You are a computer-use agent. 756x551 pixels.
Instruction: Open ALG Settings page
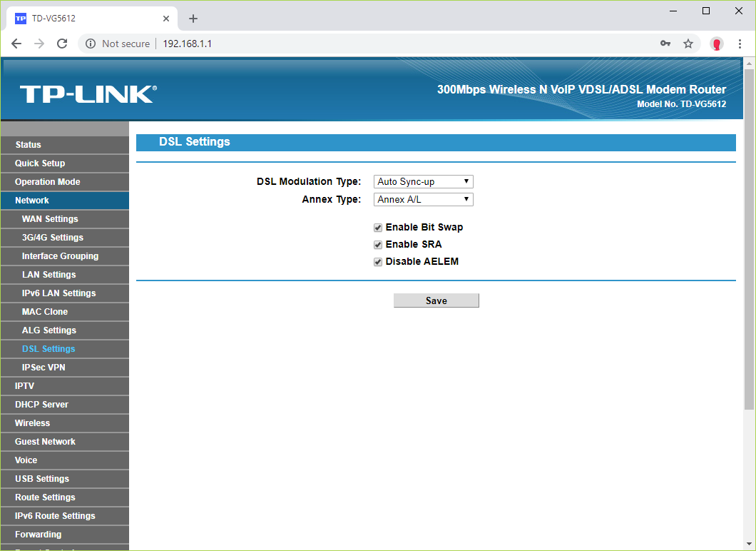pyautogui.click(x=65, y=330)
